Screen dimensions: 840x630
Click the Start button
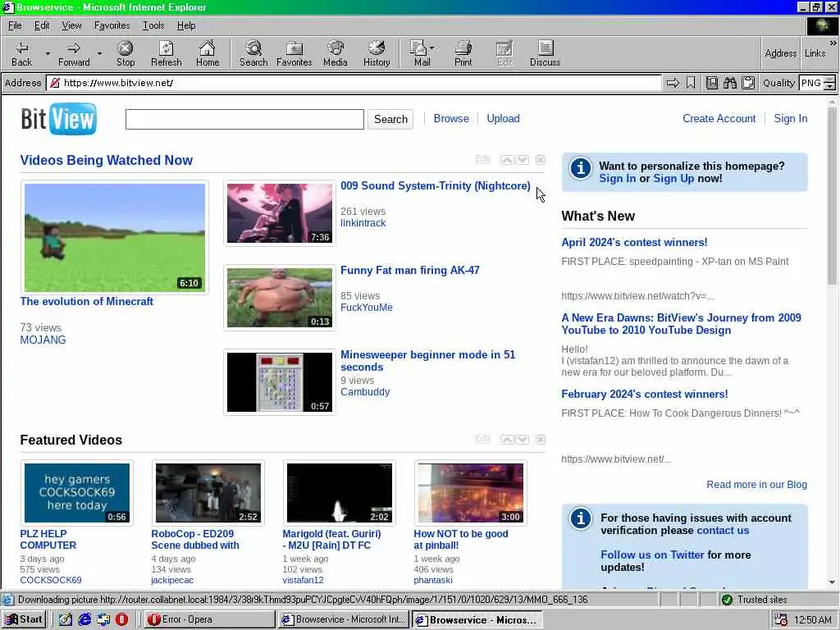click(x=24, y=619)
